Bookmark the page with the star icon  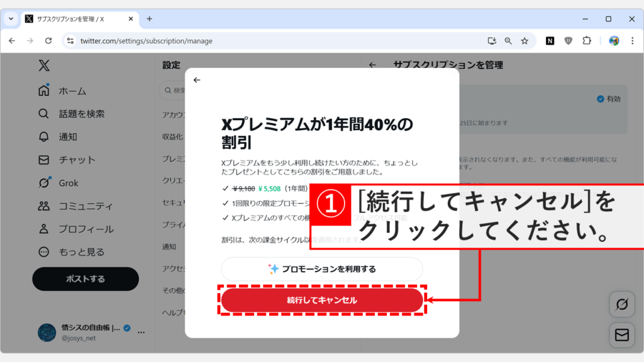[526, 40]
